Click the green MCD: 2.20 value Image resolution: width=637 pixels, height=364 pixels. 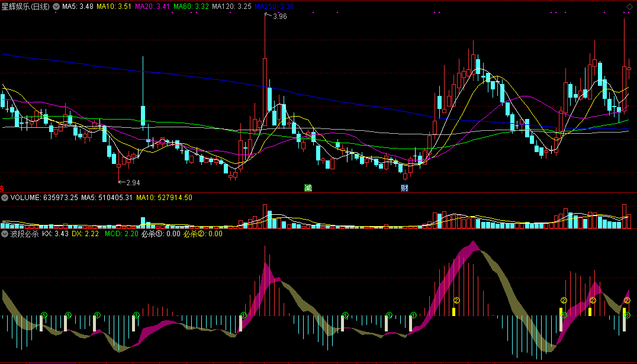121,234
